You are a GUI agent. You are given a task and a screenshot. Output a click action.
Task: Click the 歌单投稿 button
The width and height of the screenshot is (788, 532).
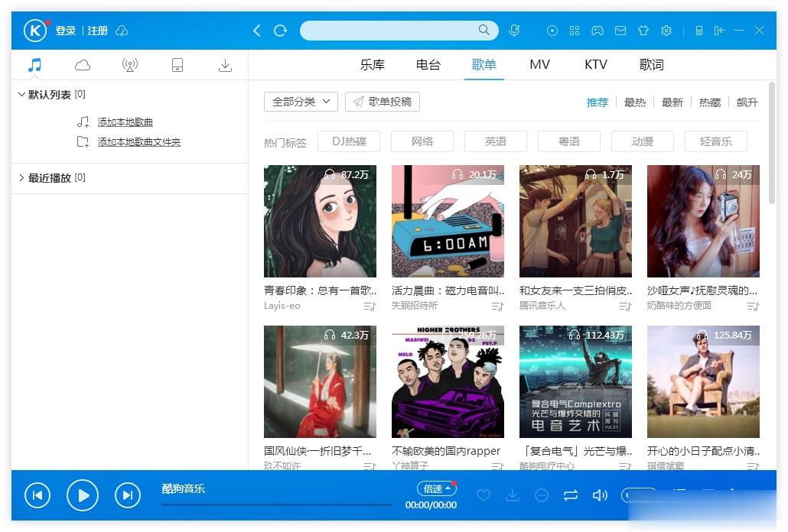tap(383, 102)
